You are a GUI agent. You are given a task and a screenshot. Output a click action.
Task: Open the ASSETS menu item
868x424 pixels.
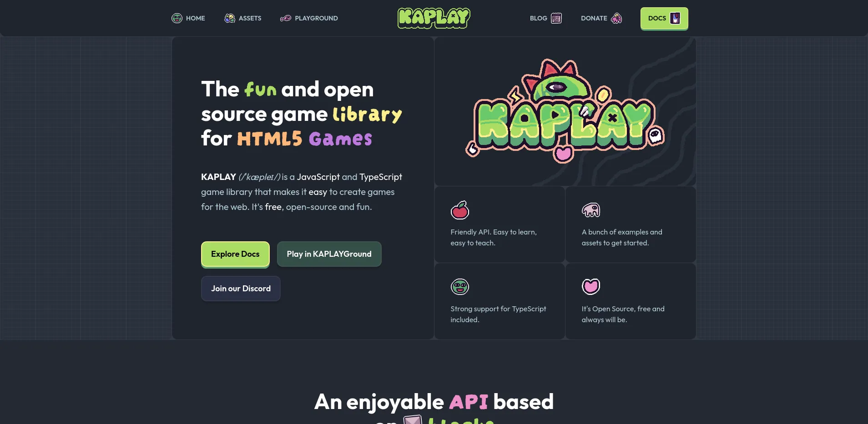tap(249, 18)
